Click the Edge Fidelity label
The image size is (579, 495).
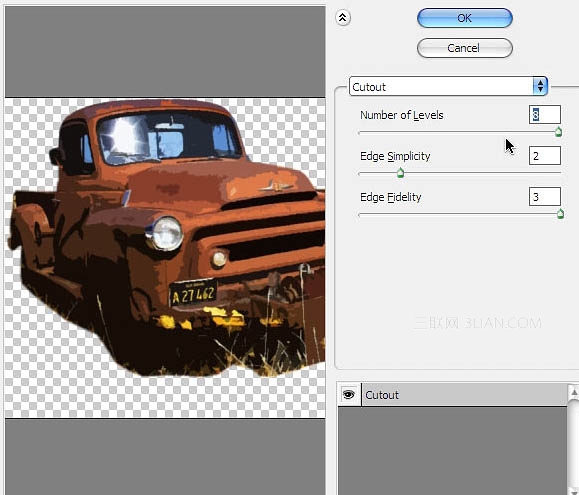[x=391, y=197]
